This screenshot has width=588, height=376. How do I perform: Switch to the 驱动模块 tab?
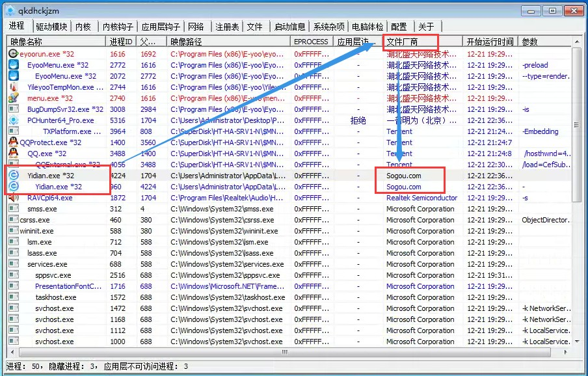coord(51,27)
